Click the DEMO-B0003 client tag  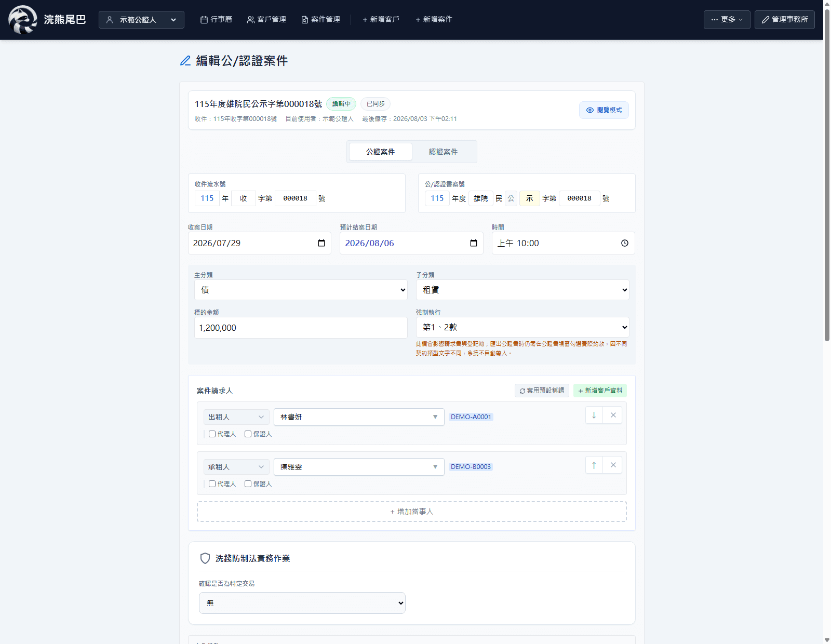tap(471, 467)
